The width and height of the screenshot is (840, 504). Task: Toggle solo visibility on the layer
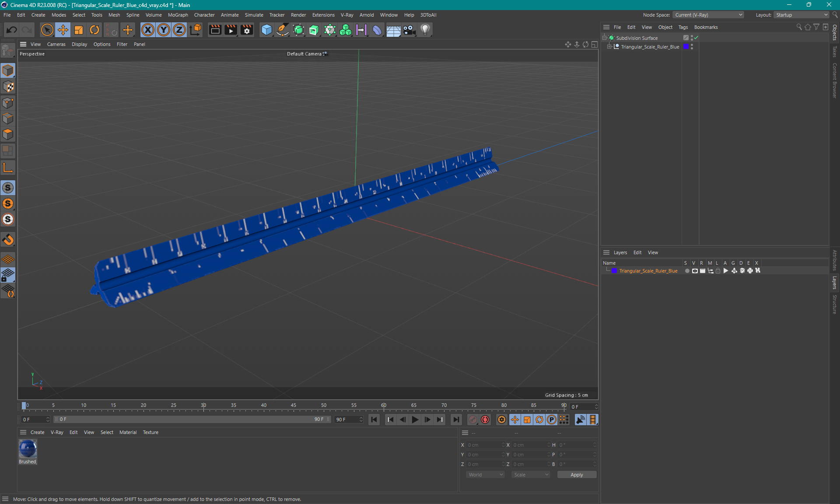click(x=686, y=271)
